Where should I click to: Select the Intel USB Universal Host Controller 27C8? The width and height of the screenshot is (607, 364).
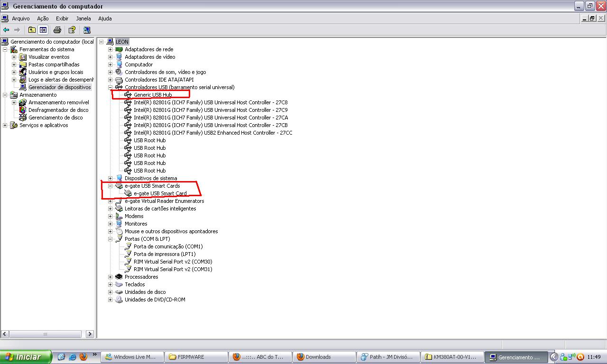(x=211, y=102)
